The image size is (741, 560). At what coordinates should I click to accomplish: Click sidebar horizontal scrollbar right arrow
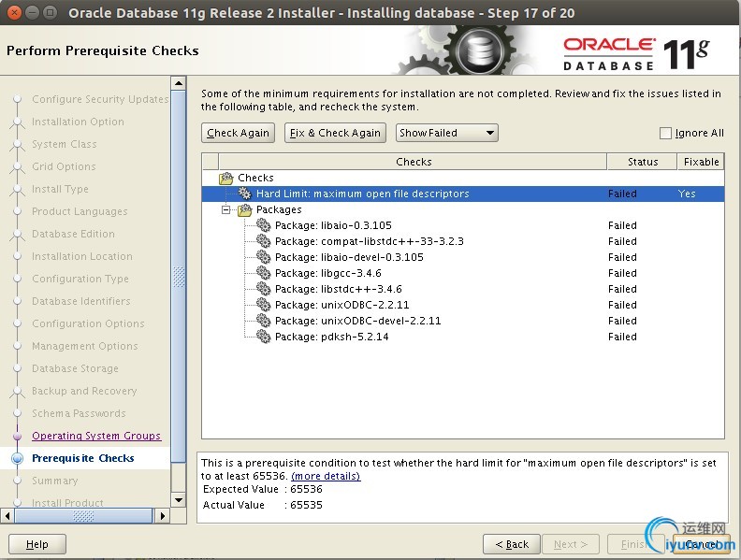coord(162,516)
